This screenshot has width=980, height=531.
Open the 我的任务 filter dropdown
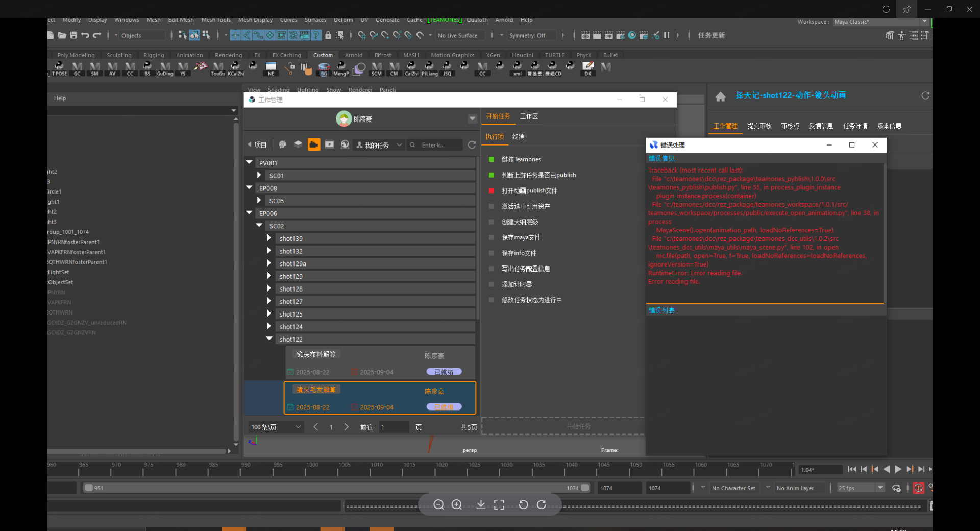pos(379,145)
